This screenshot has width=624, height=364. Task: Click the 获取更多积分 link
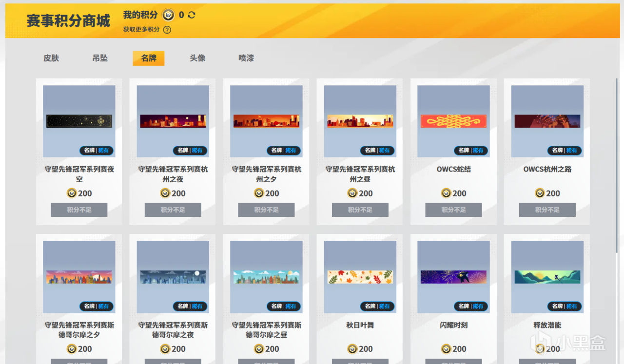(x=141, y=30)
